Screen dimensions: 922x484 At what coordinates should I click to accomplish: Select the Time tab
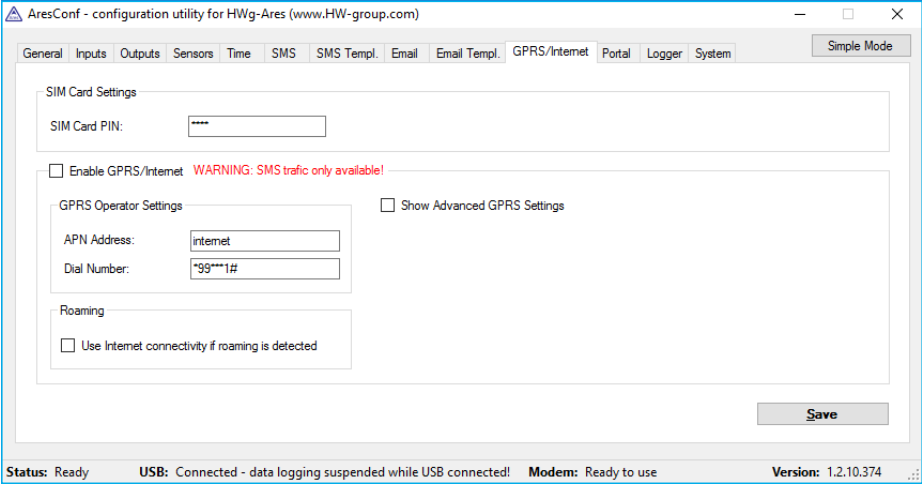click(x=239, y=54)
